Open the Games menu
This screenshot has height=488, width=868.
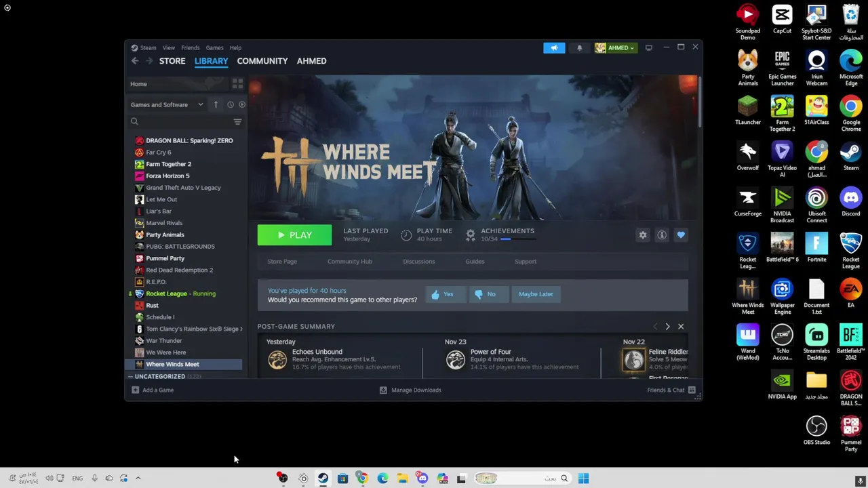point(214,47)
